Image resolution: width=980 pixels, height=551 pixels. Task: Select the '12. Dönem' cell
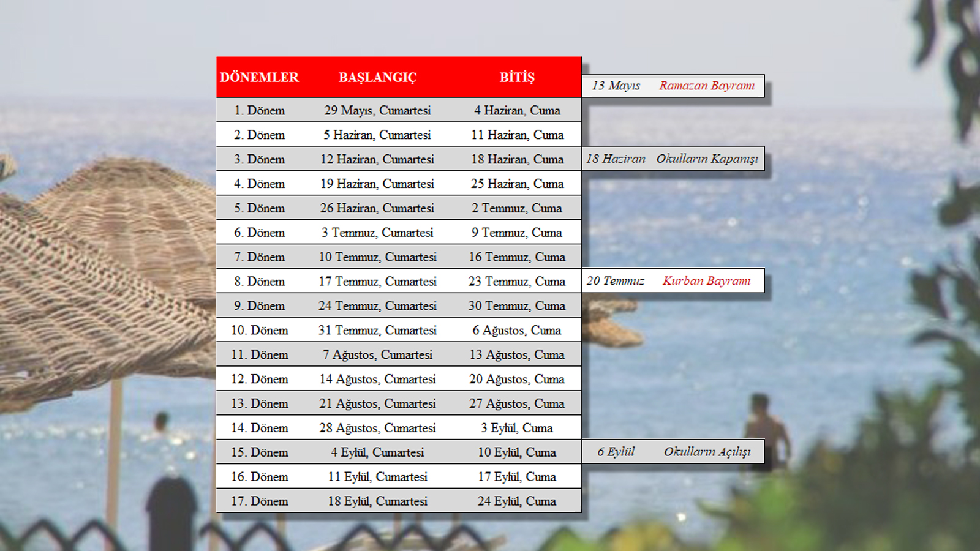tap(260, 380)
